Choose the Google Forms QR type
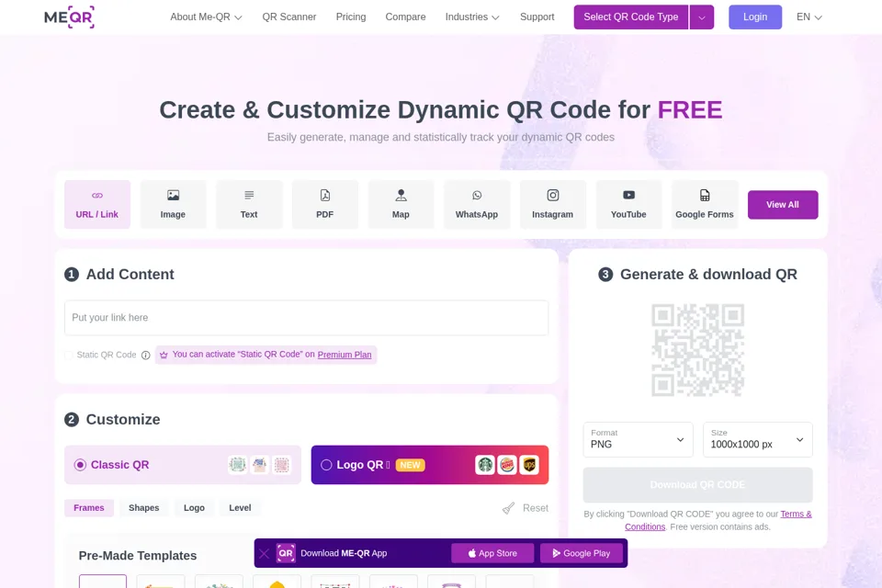Viewport: 882px width, 588px height. coord(705,204)
